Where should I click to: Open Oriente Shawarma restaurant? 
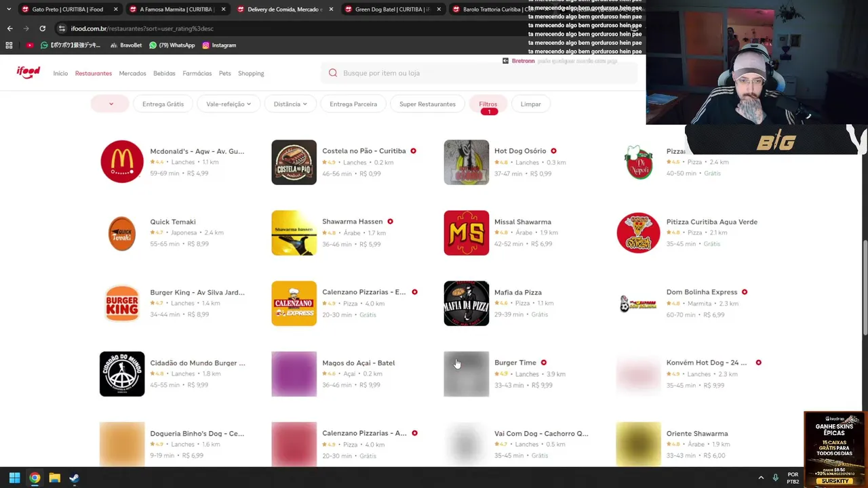coord(673,444)
